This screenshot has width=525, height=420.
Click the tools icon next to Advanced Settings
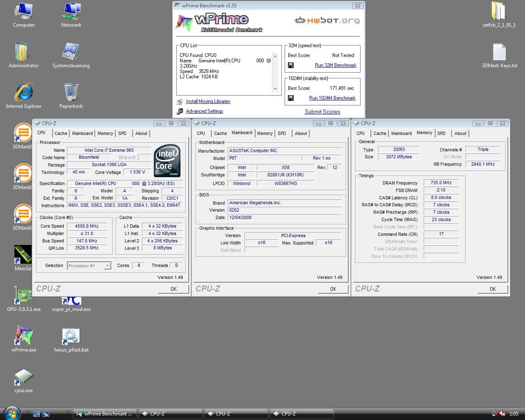click(180, 111)
